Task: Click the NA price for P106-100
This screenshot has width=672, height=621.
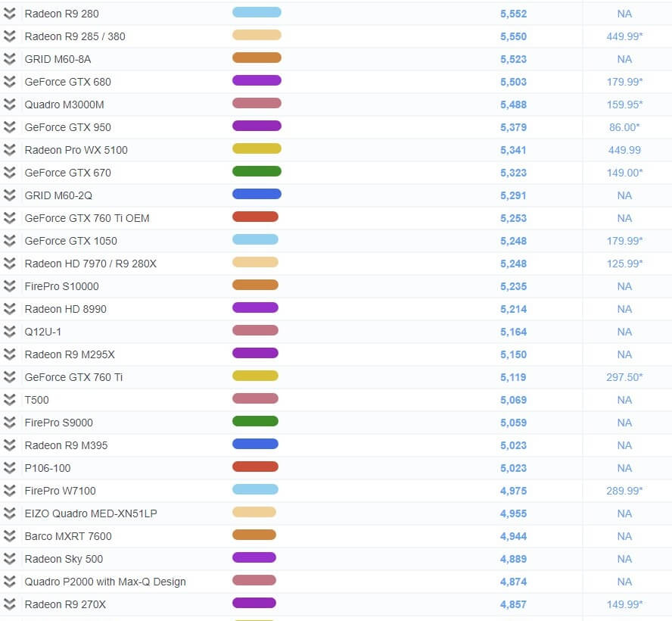Action: coord(624,468)
